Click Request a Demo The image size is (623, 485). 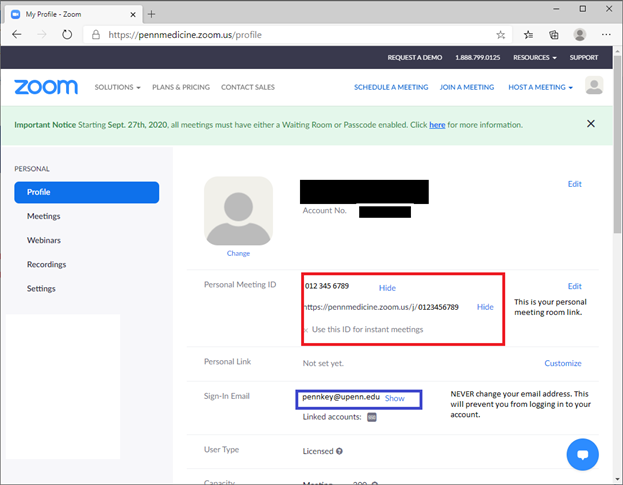pyautogui.click(x=415, y=58)
